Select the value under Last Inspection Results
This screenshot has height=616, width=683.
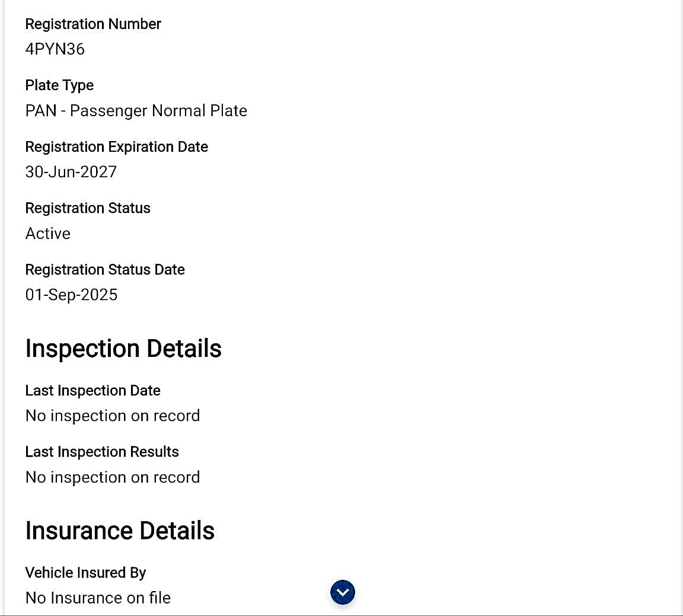(x=113, y=477)
